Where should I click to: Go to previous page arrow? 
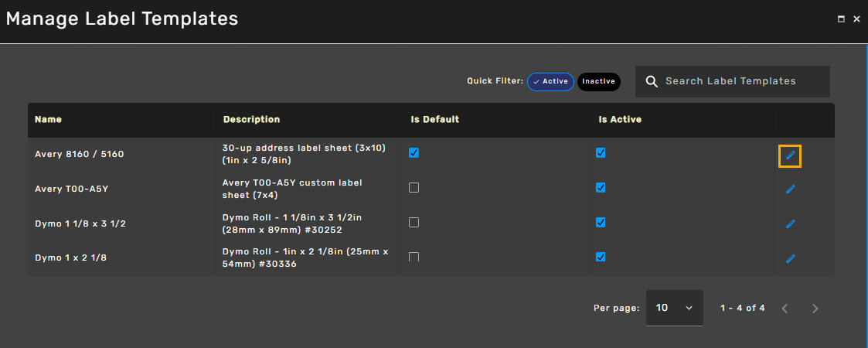[x=785, y=308]
